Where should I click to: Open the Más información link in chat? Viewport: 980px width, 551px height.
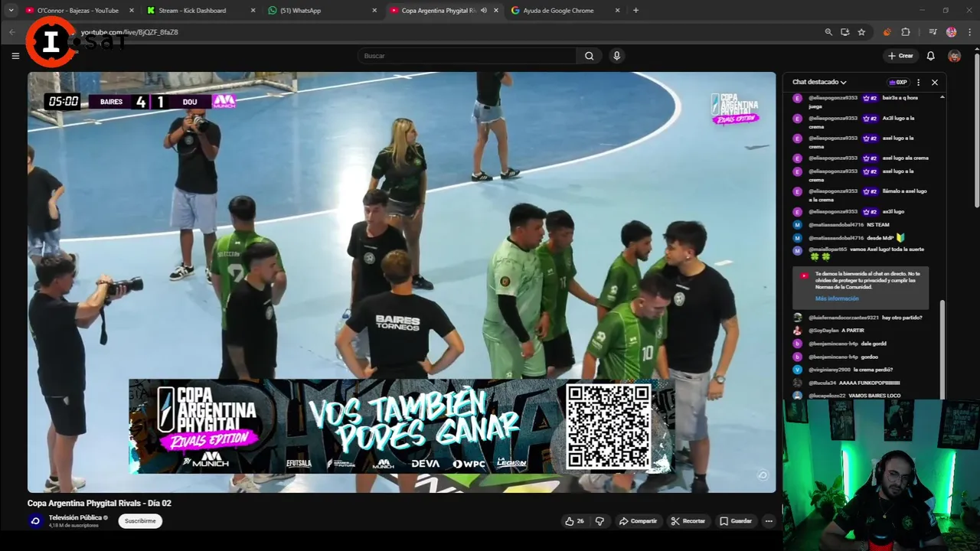click(x=837, y=298)
